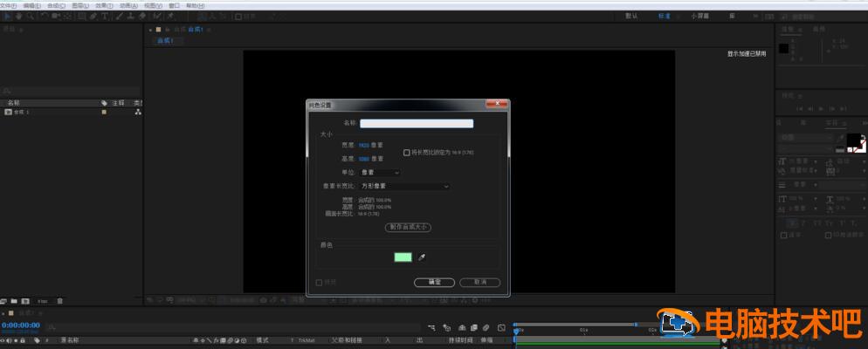This screenshot has width=868, height=349.
Task: Open the 合成(C) menu
Action: (x=56, y=5)
